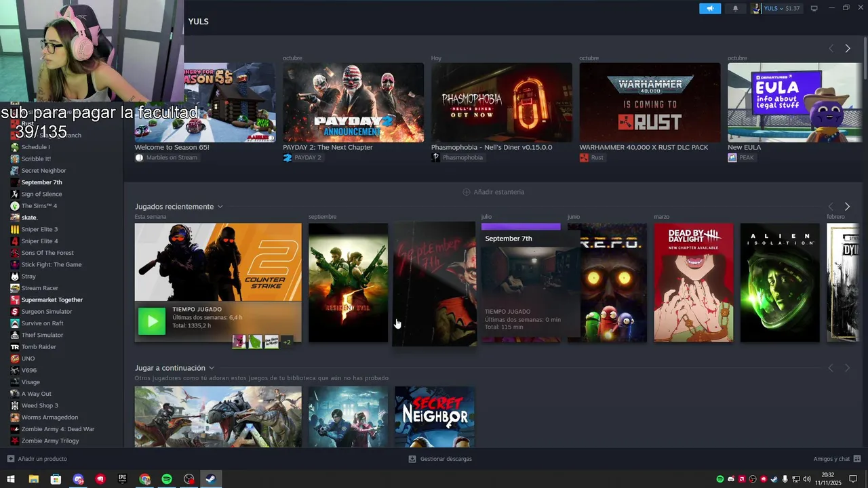868x488 pixels.
Task: Select Zombie Army 4: Dead War
Action: pyautogui.click(x=58, y=429)
